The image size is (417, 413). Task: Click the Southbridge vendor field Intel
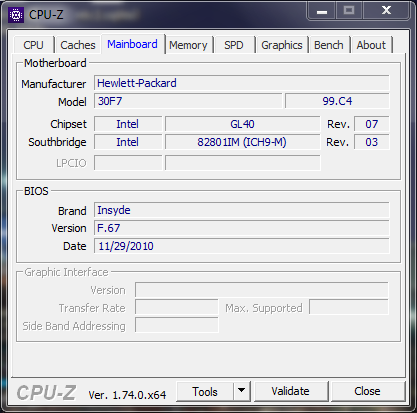128,142
